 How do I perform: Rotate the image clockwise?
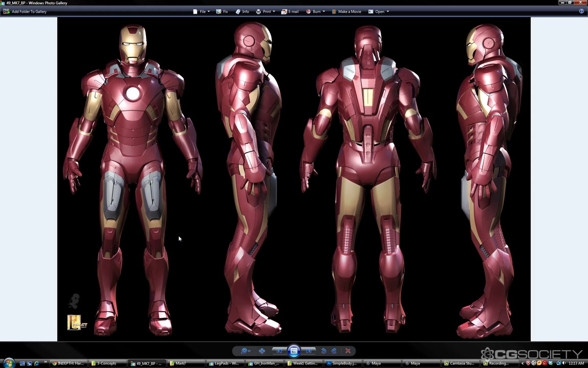click(x=334, y=351)
